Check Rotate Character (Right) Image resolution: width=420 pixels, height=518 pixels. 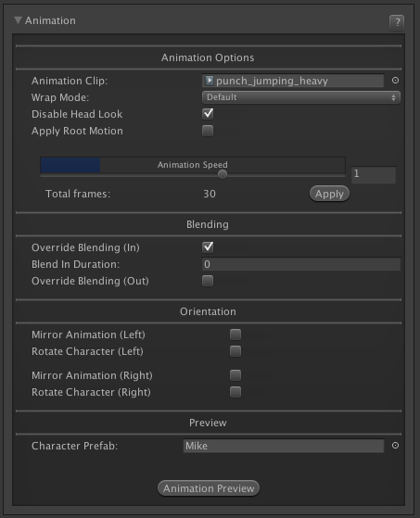click(x=235, y=392)
